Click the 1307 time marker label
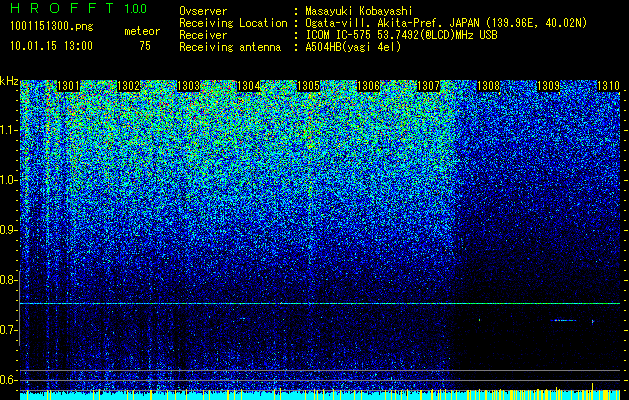The width and height of the screenshot is (629, 400). point(428,86)
